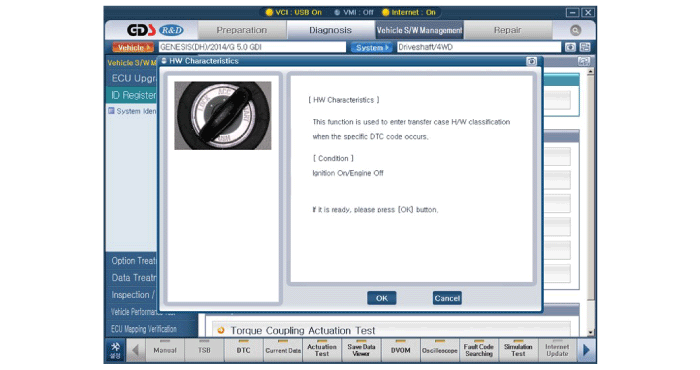
Task: Select ECU Mapping Verification in sidebar
Action: pyautogui.click(x=144, y=329)
